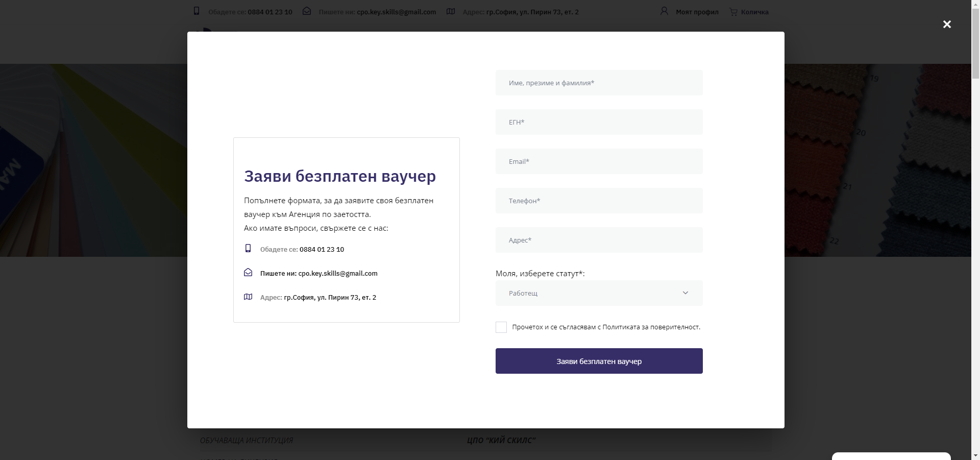Click the header email cpo.key.skills@gmail.com

click(x=397, y=12)
